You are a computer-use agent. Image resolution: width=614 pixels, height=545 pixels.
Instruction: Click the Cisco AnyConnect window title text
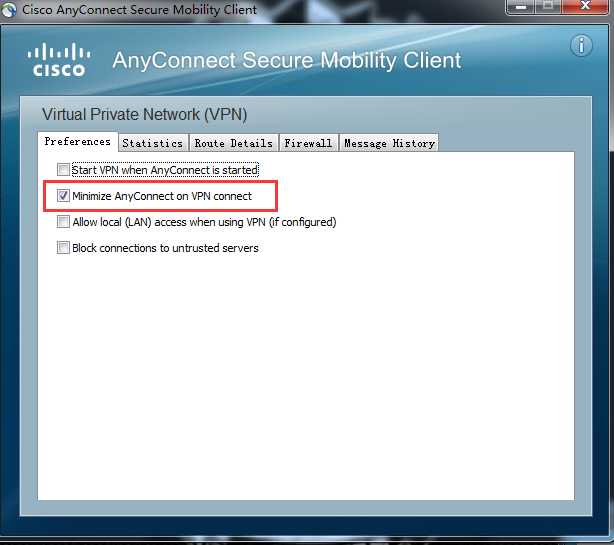[139, 10]
